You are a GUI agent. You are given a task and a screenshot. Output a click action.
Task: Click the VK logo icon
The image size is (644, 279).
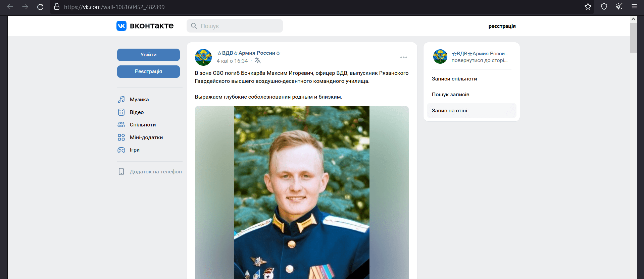point(121,26)
